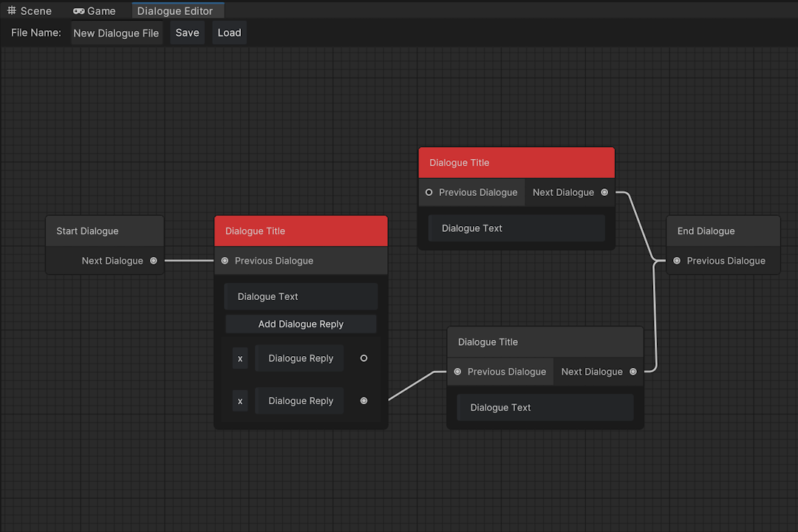The image size is (798, 532).
Task: Click the top red Dialogue Title header
Action: pyautogui.click(x=516, y=163)
